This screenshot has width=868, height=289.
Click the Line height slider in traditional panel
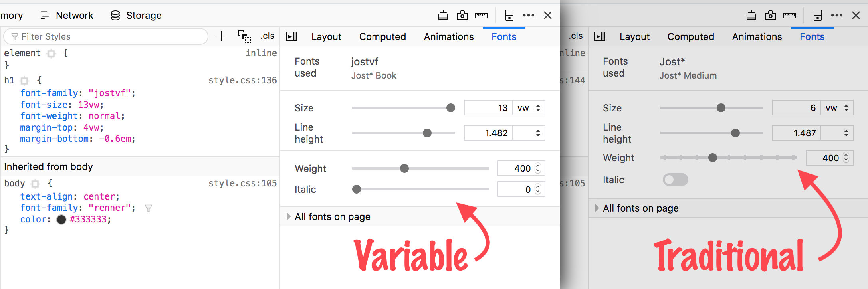tap(712, 133)
